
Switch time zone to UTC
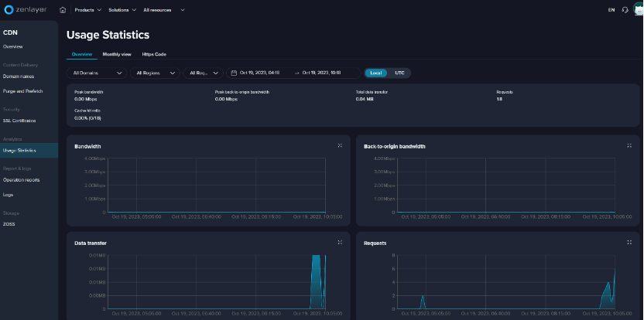coord(399,73)
